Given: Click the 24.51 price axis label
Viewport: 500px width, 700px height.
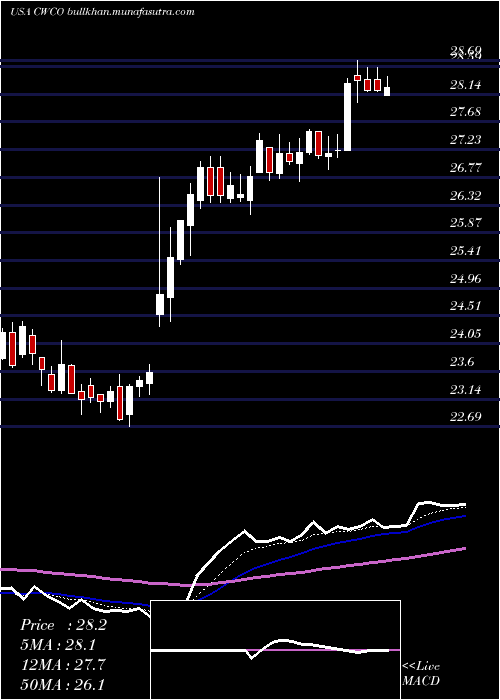Looking at the screenshot, I should pos(466,306).
